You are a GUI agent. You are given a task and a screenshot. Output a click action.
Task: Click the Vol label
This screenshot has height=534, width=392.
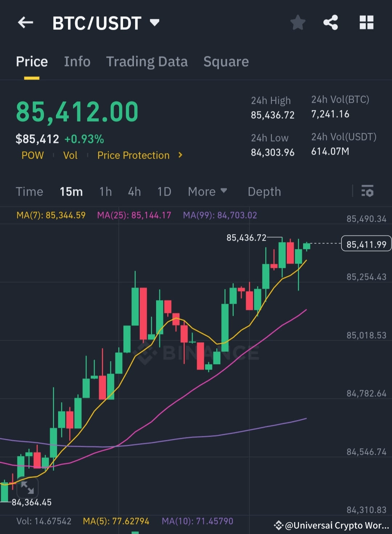(70, 155)
